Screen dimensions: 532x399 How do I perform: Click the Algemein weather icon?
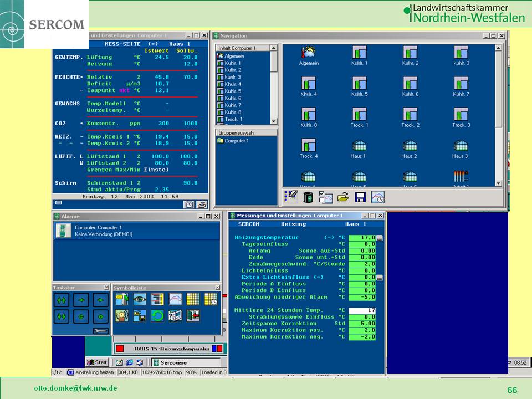(309, 53)
